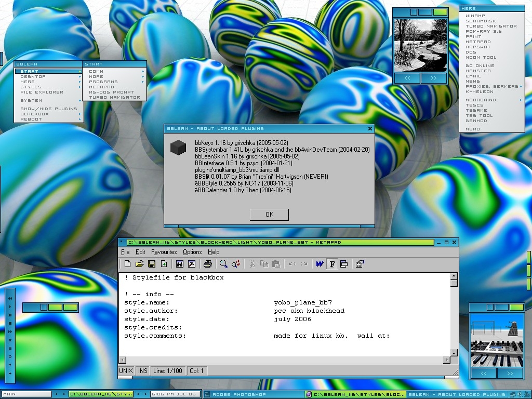Screen dimensions: 532x399
Task: Open Settings with the last toolbar icon
Action: pos(360,264)
